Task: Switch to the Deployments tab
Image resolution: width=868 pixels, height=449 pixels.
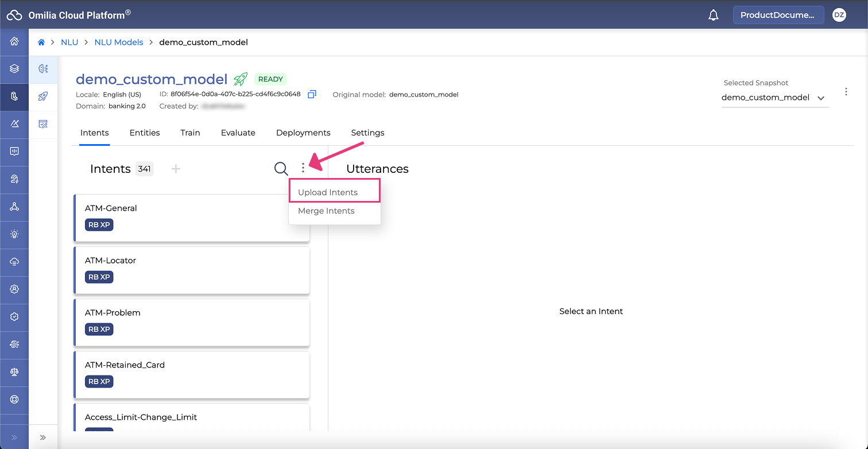Action: pos(303,133)
